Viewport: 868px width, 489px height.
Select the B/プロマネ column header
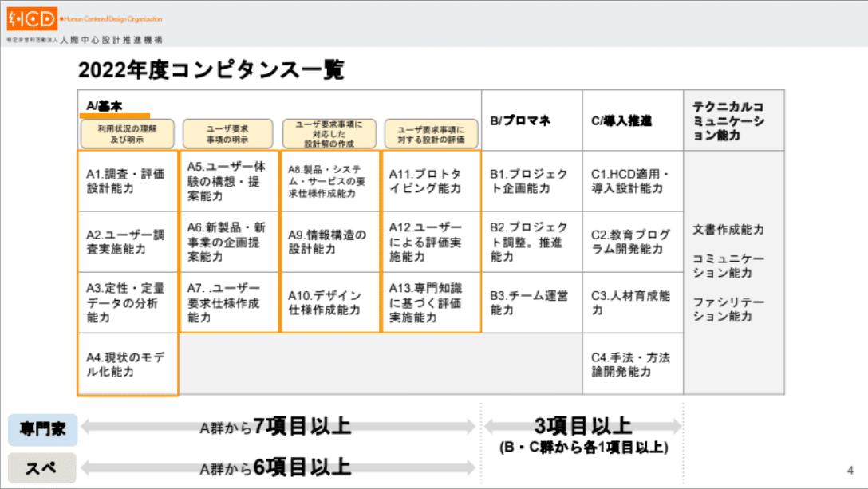click(x=528, y=120)
